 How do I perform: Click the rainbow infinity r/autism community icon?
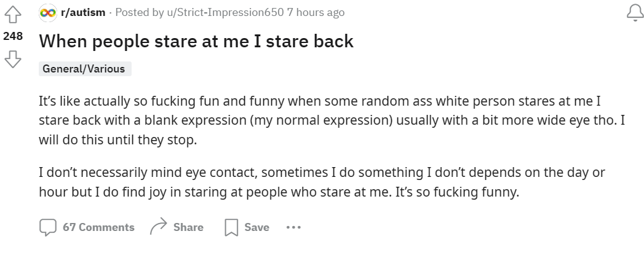pos(47,13)
